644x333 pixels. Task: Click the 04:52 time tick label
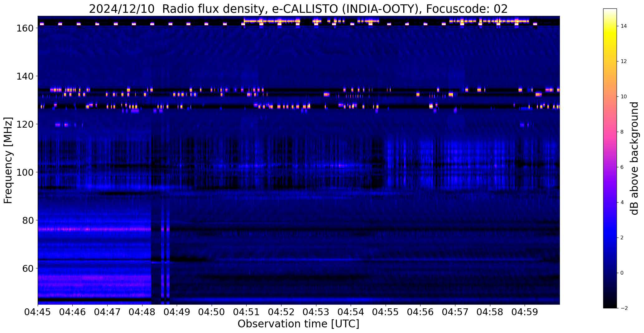[x=281, y=312]
